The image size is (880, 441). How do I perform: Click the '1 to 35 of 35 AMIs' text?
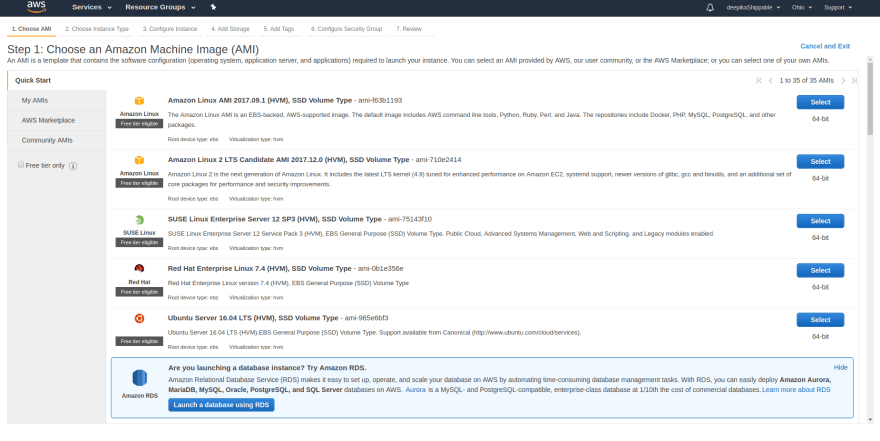click(806, 81)
